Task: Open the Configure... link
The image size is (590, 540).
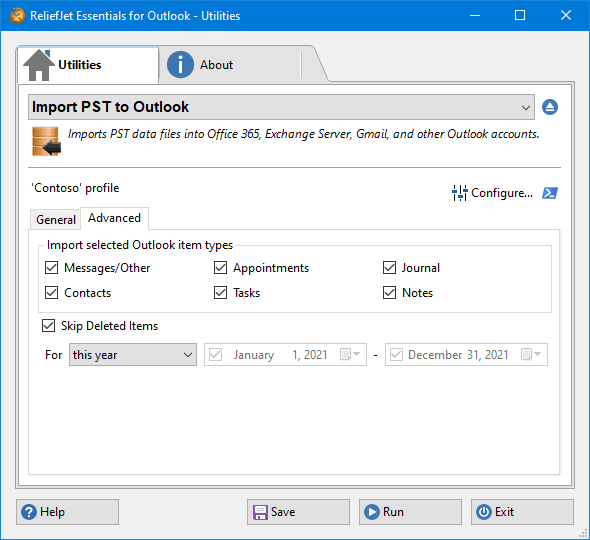Action: [502, 193]
